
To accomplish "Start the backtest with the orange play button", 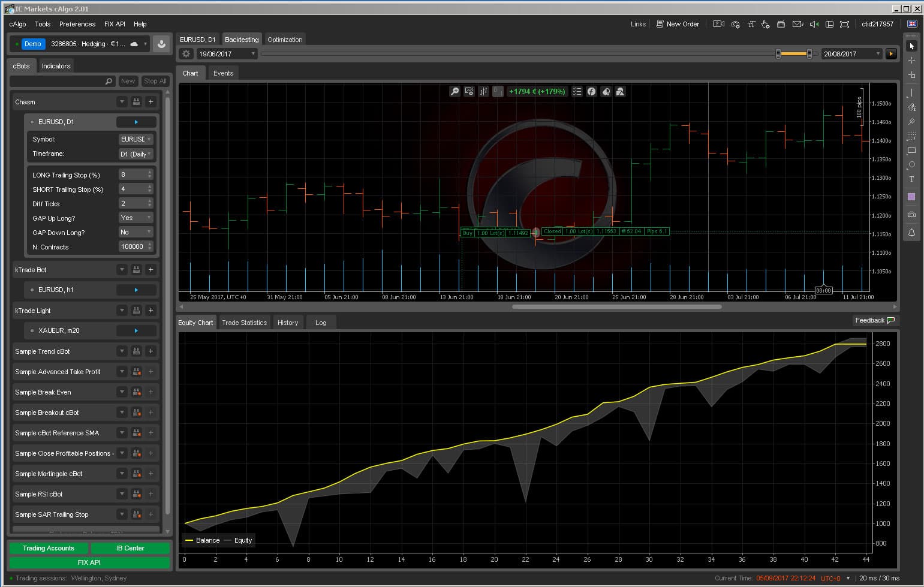I will point(891,54).
